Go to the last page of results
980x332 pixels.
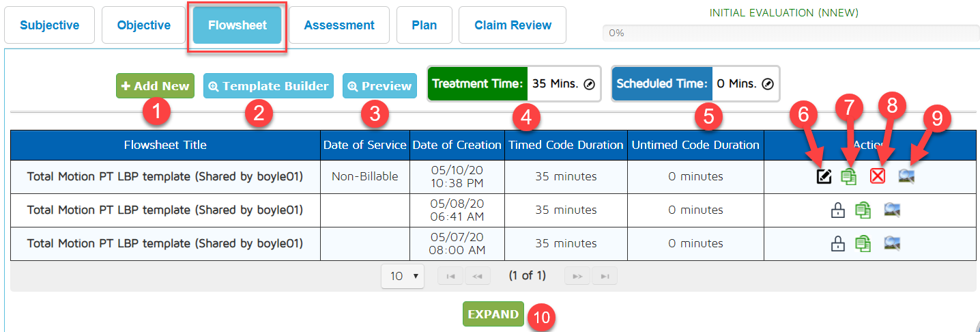click(x=604, y=276)
